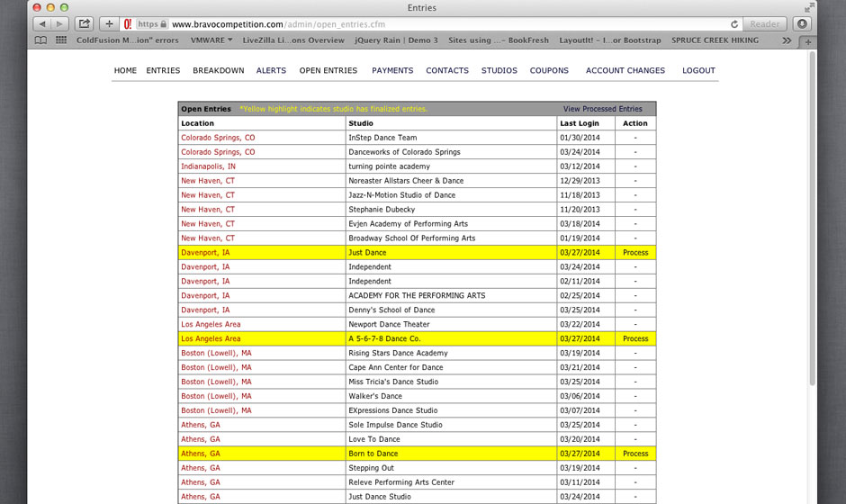Open Los Angeles Area link for Newport Dance Theater

211,324
